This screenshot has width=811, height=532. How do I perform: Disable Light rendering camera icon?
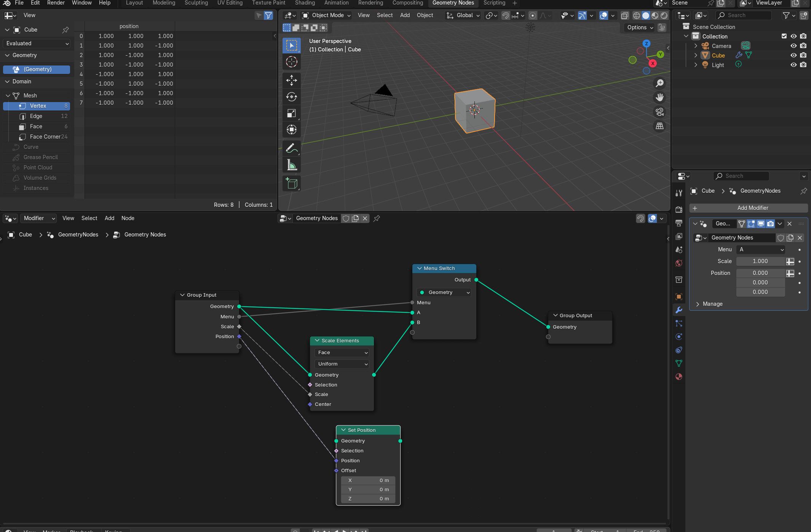pos(803,65)
